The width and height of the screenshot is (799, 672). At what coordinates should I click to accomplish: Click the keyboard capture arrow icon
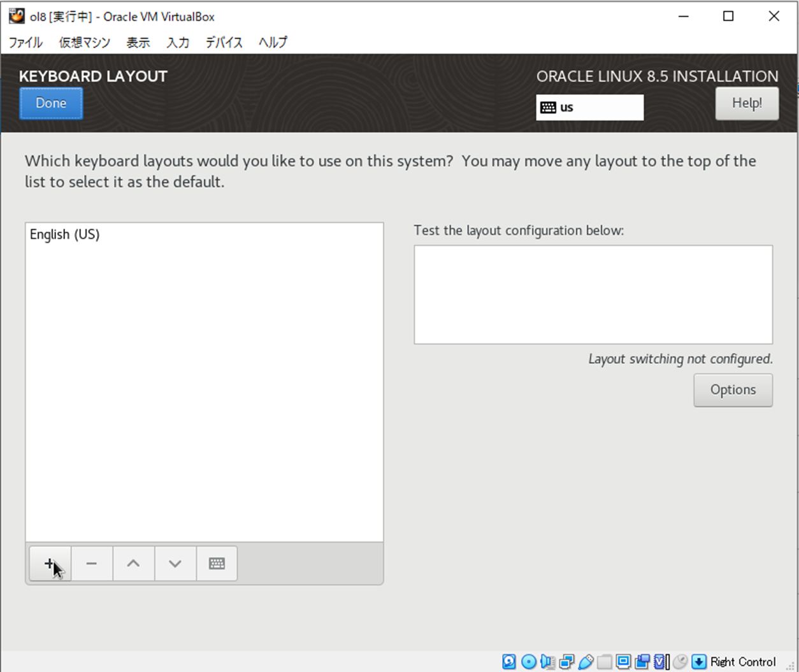(x=699, y=662)
